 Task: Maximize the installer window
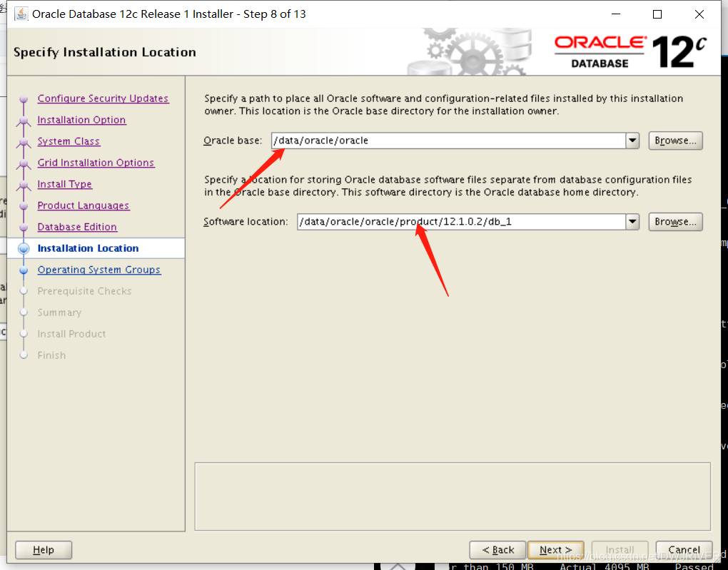click(657, 14)
